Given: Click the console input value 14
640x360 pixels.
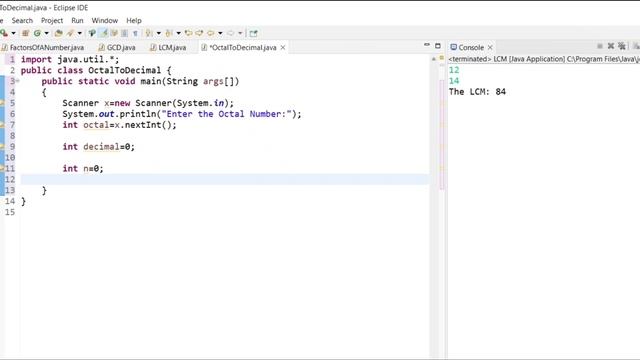Looking at the screenshot, I should click(x=454, y=81).
